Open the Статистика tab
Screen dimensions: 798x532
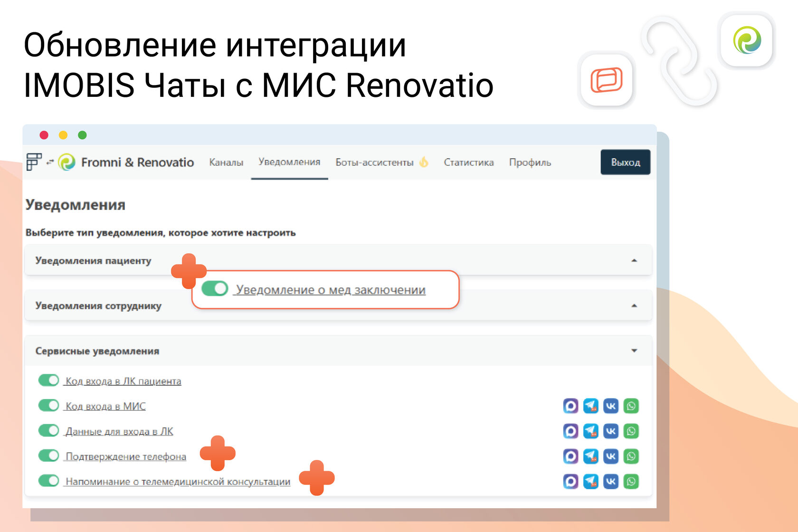[x=469, y=162]
